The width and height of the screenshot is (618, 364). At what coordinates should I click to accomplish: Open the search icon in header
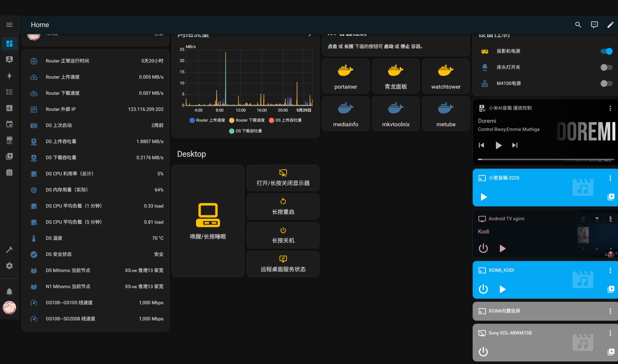[578, 25]
